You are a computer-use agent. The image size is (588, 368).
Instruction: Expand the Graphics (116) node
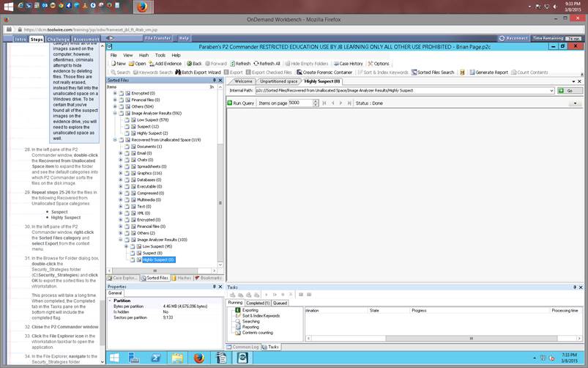(121, 173)
